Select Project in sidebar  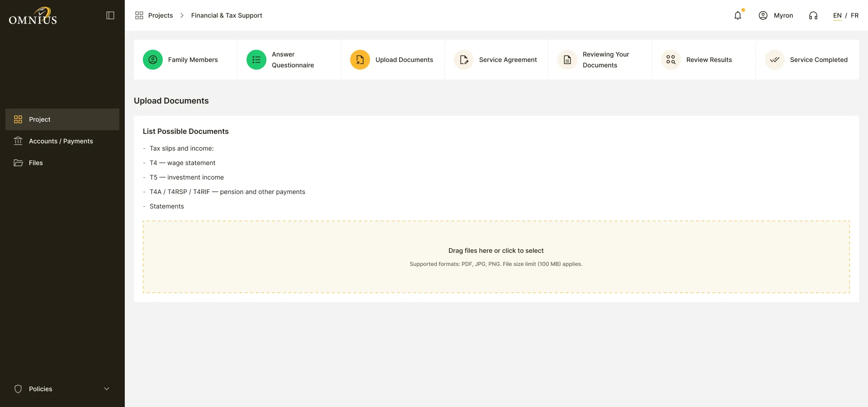[62, 119]
